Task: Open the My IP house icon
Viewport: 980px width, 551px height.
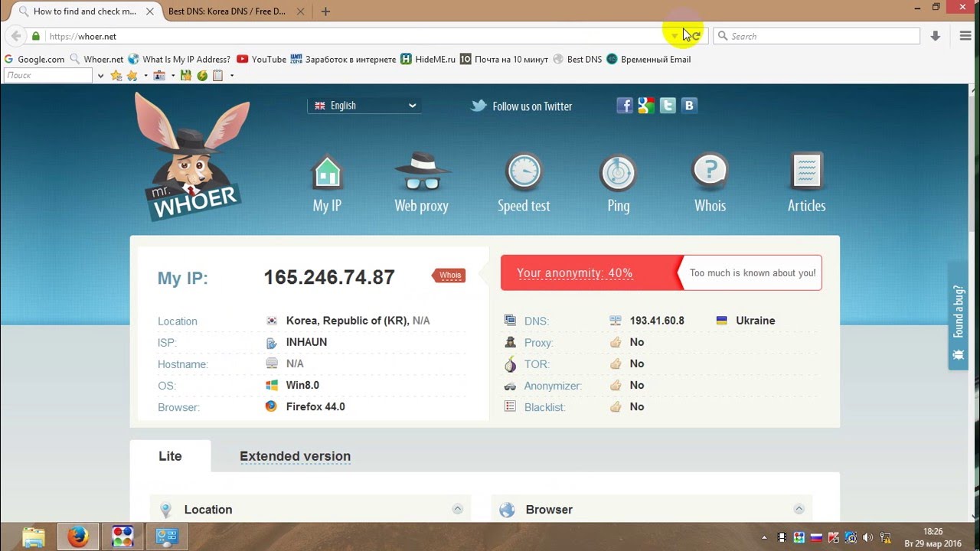Action: 327,173
